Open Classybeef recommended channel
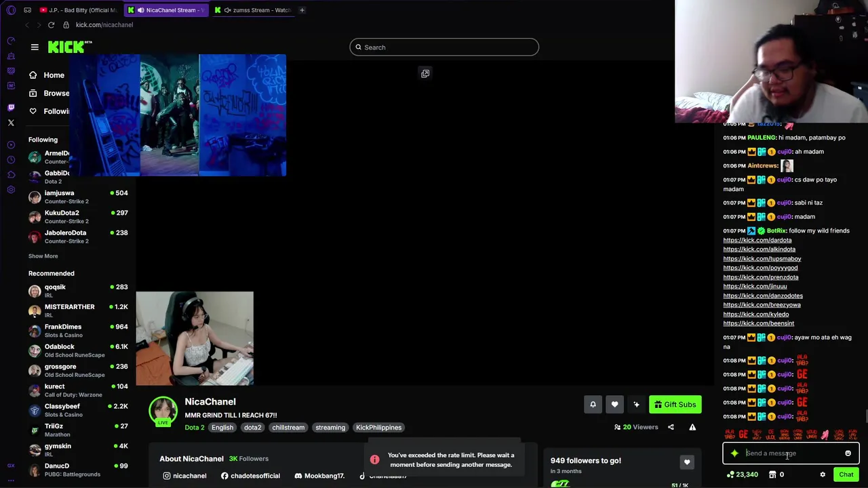Viewport: 868px width, 488px height. pyautogui.click(x=78, y=410)
